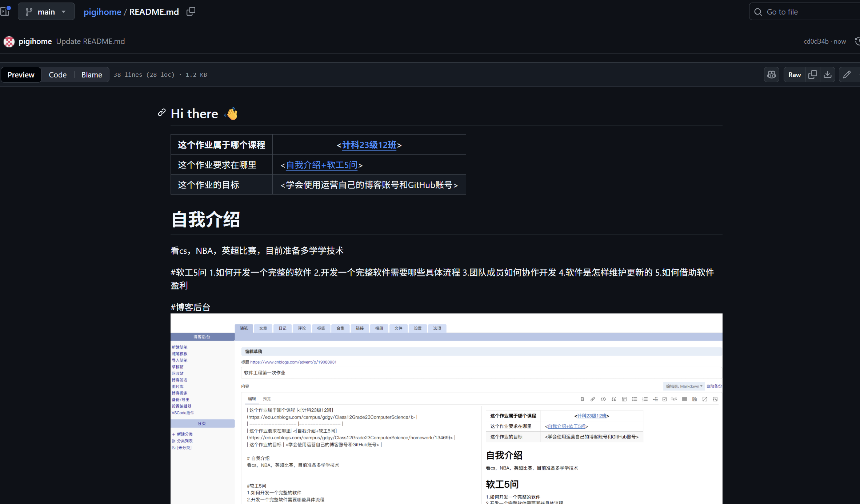Click the heading anchor link icon
This screenshot has height=504, width=860.
[161, 113]
